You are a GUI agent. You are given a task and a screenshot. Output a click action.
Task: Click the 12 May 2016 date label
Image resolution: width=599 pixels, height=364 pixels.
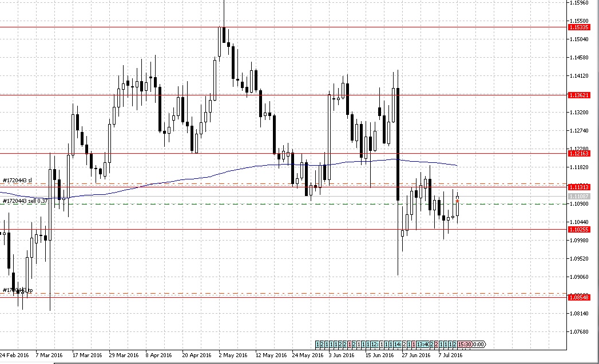[271, 355]
